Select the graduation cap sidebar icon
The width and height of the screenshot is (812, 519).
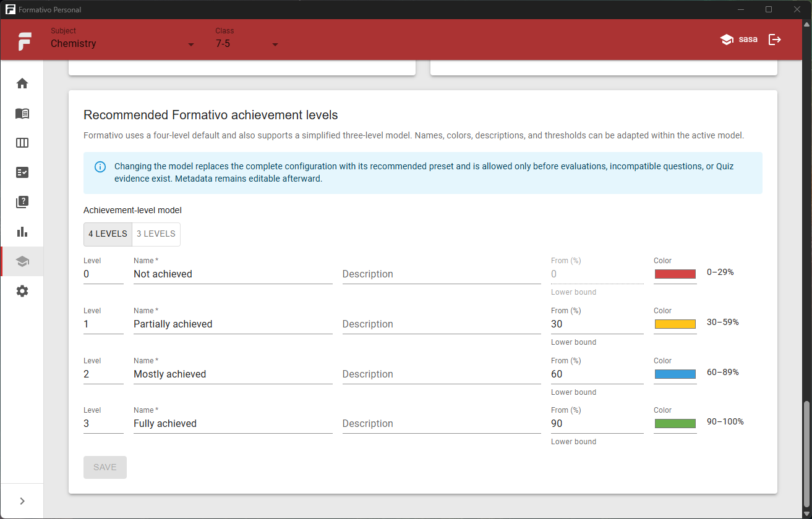pyautogui.click(x=22, y=261)
